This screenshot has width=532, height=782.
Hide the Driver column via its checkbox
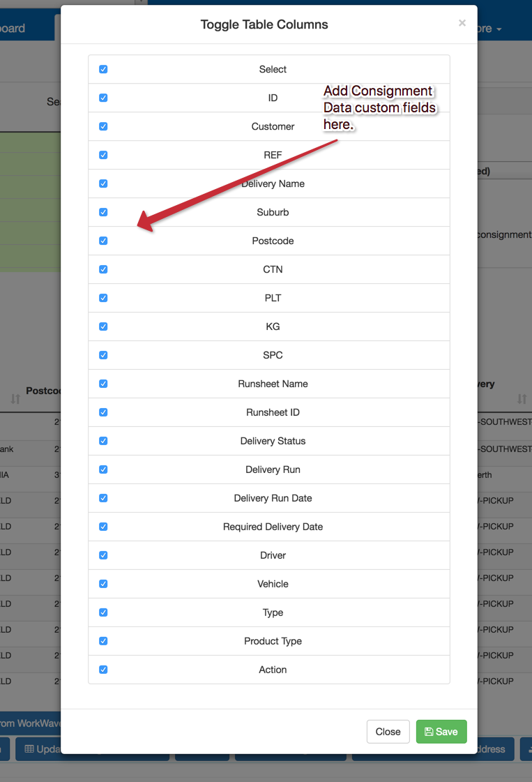tap(103, 555)
